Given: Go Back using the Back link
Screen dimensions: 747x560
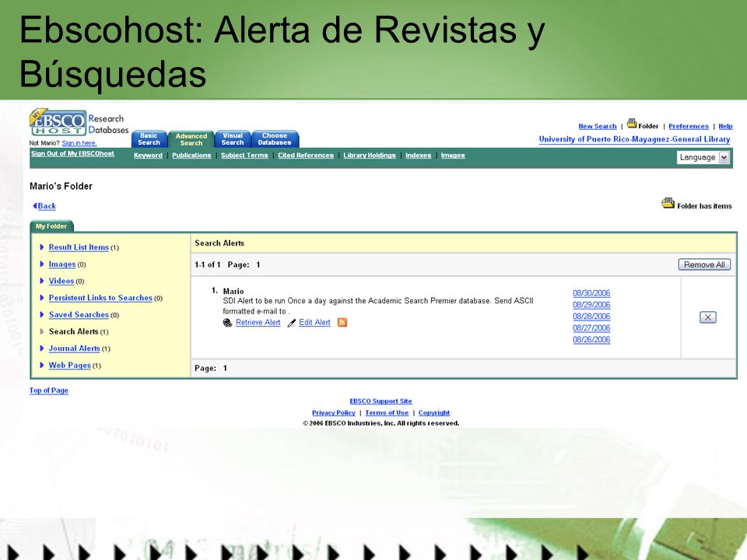Looking at the screenshot, I should [47, 205].
